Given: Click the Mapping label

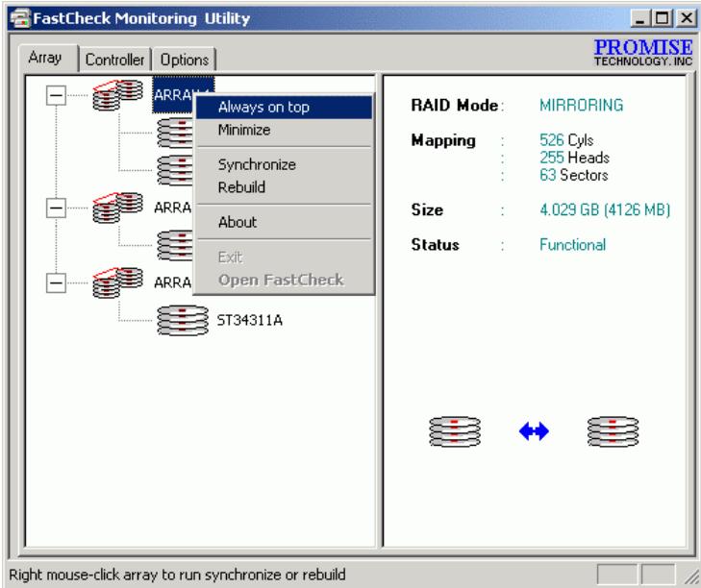Looking at the screenshot, I should click(x=443, y=140).
